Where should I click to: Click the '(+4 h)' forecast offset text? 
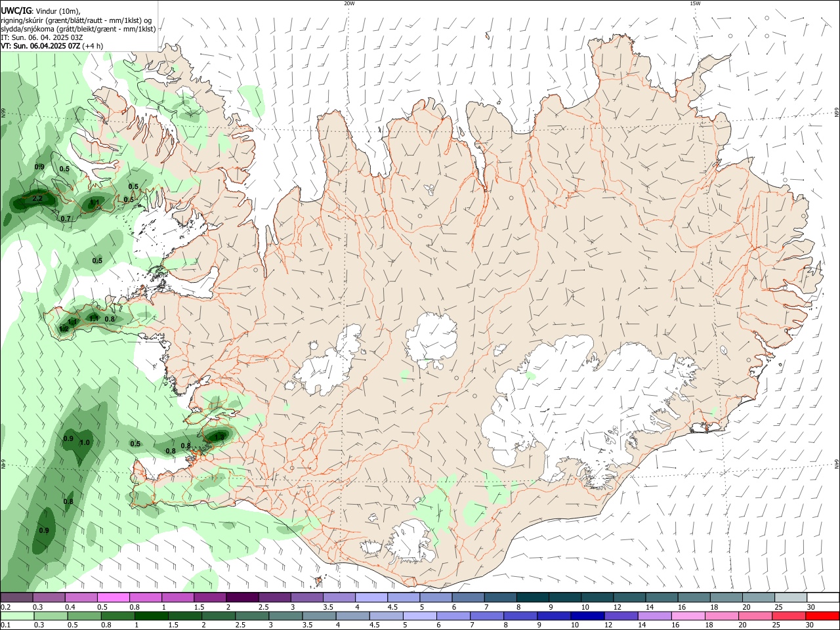[93, 46]
